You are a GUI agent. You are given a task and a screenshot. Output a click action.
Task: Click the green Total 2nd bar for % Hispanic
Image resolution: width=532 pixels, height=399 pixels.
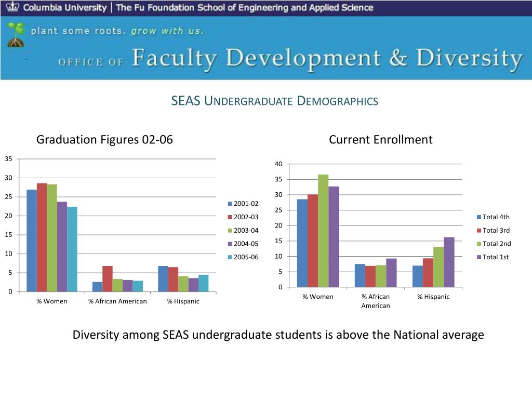coord(438,267)
